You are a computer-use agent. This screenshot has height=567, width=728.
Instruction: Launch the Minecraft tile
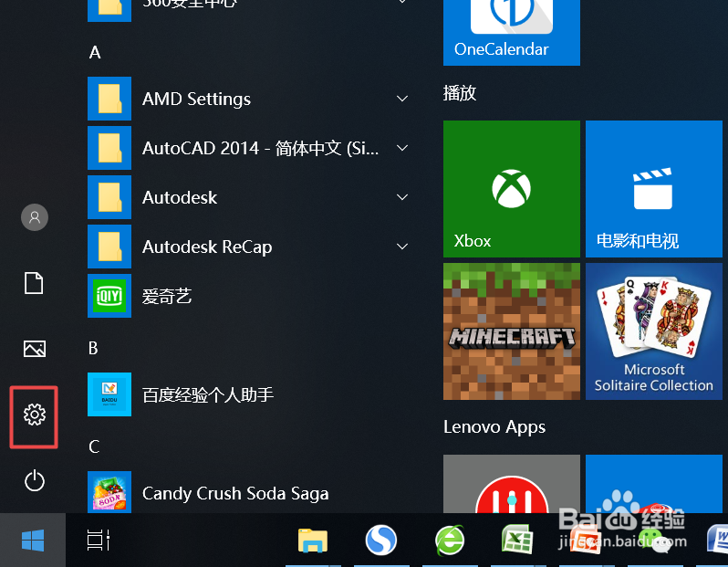tap(512, 331)
